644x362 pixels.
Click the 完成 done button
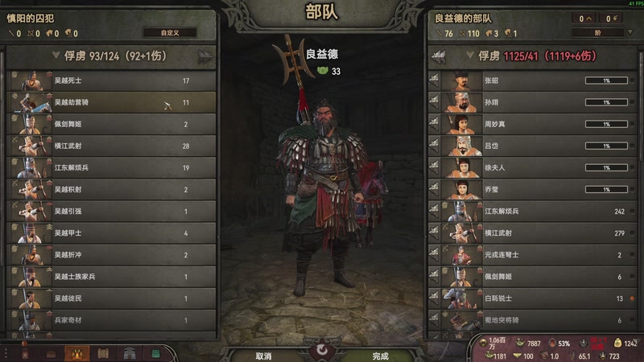click(380, 356)
